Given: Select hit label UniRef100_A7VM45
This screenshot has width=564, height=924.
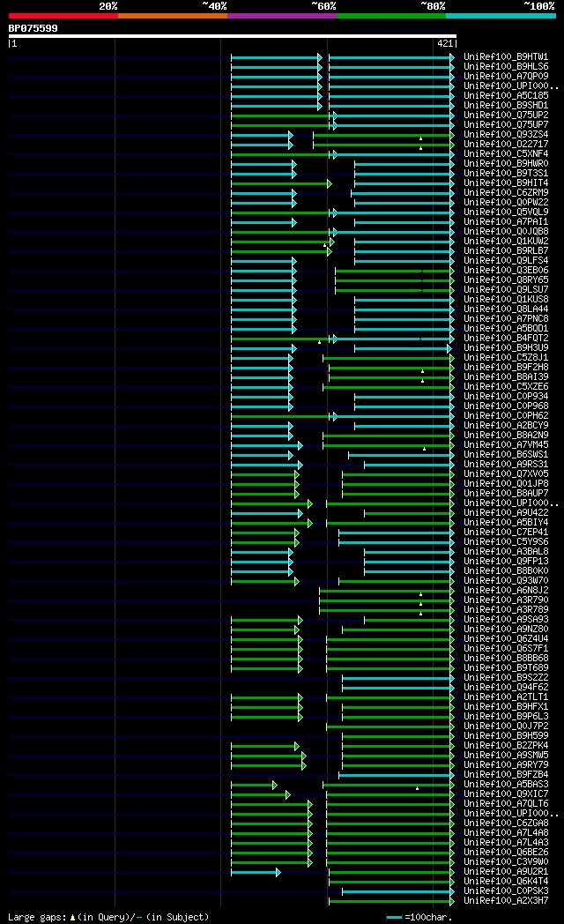Looking at the screenshot, I should (x=506, y=444).
